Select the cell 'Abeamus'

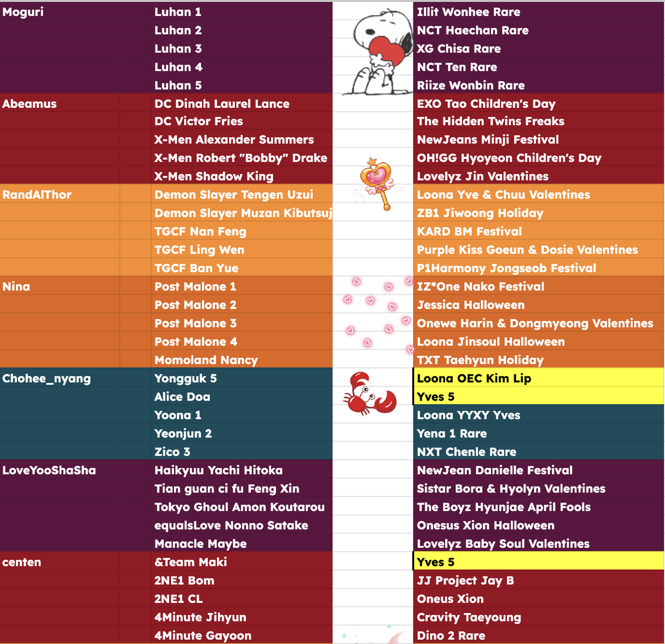click(x=60, y=103)
